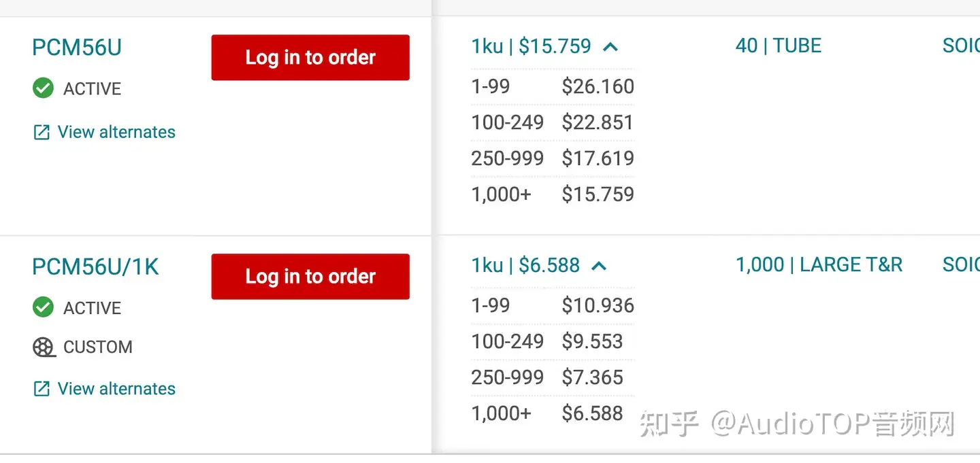The height and width of the screenshot is (463, 980).
Task: Collapse the $15.759 pricing chevron
Action: (610, 47)
